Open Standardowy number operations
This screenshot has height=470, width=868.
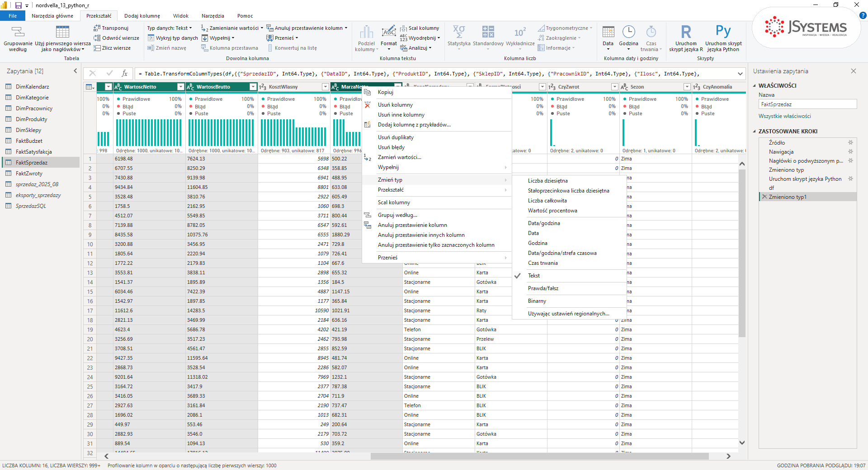coord(488,38)
